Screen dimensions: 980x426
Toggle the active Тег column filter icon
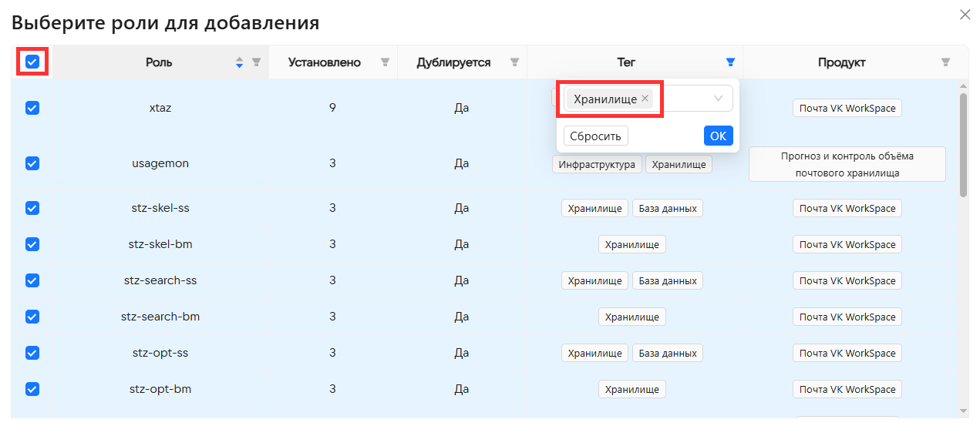(730, 62)
